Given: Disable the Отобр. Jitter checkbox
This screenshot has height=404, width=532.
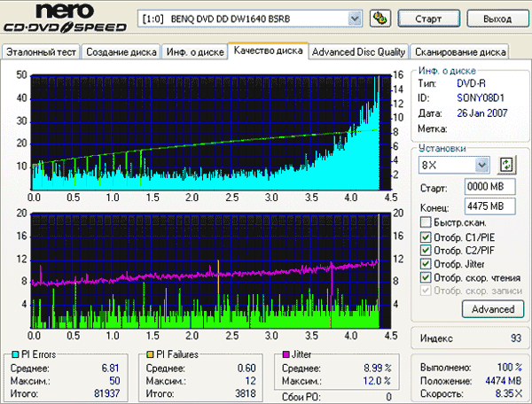Looking at the screenshot, I should (426, 263).
